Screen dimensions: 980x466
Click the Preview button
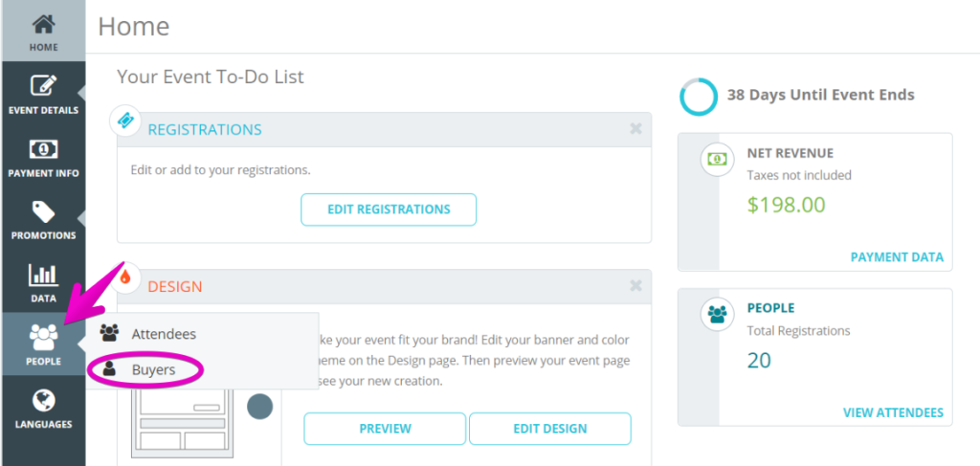(385, 429)
